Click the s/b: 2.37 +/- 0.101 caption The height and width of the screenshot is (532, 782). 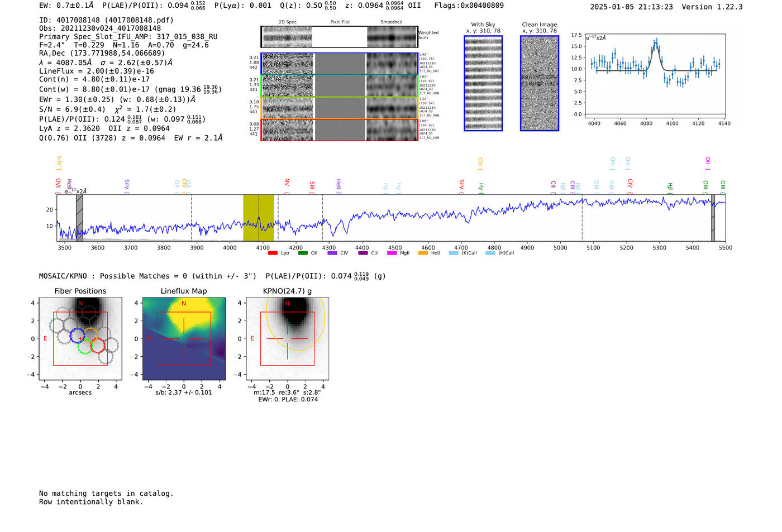(x=184, y=392)
